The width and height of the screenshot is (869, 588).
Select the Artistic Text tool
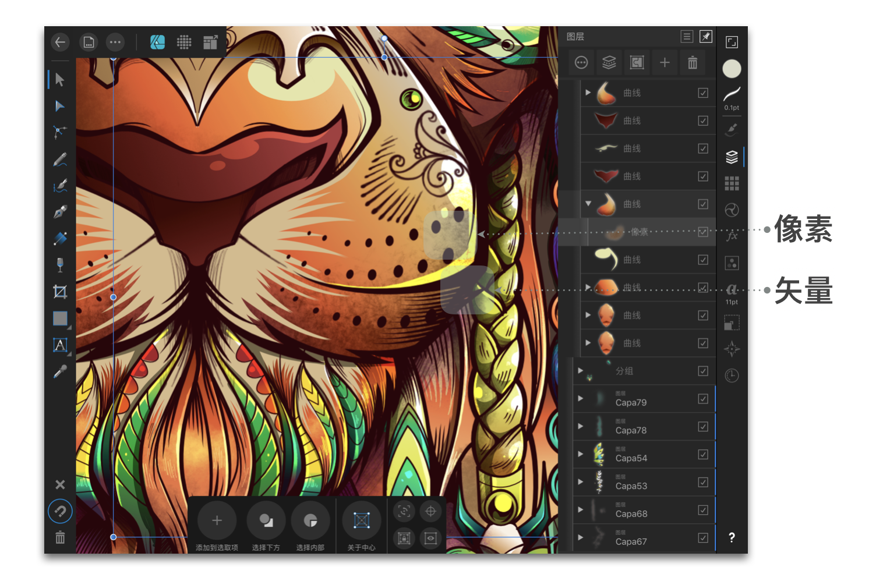point(60,345)
